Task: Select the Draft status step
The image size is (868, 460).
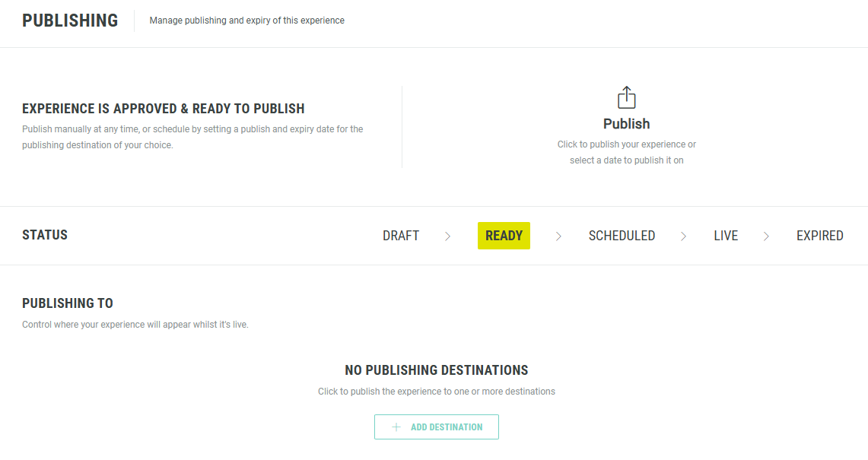Action: (401, 236)
